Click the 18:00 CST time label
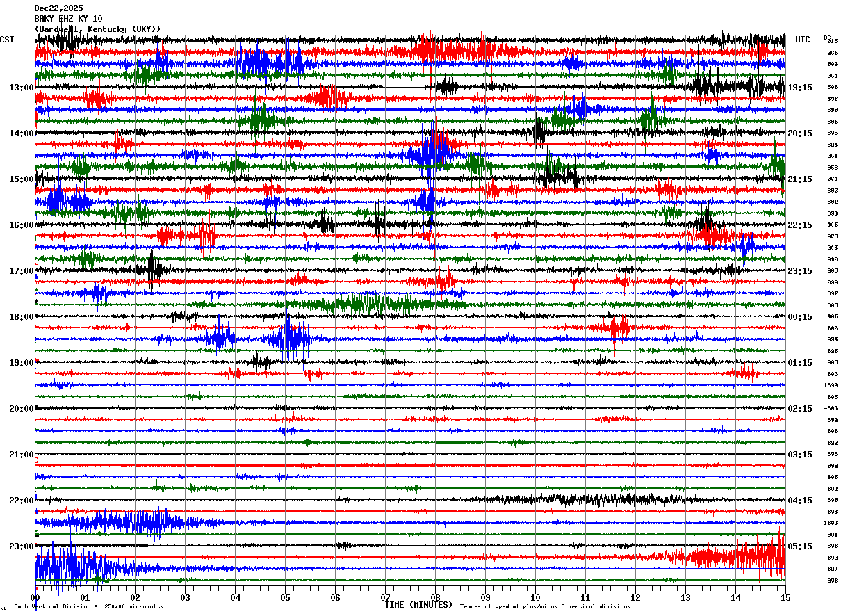Screen dimensions: 841x616 click(21, 317)
